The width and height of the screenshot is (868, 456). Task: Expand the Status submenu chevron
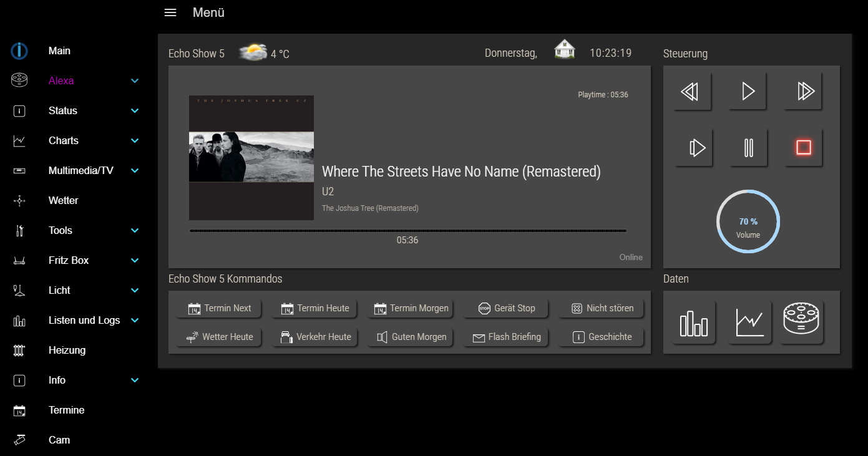[x=135, y=111]
